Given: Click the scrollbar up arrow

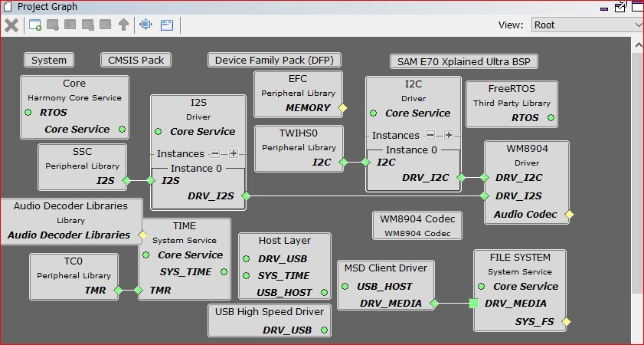Looking at the screenshot, I should tap(639, 44).
